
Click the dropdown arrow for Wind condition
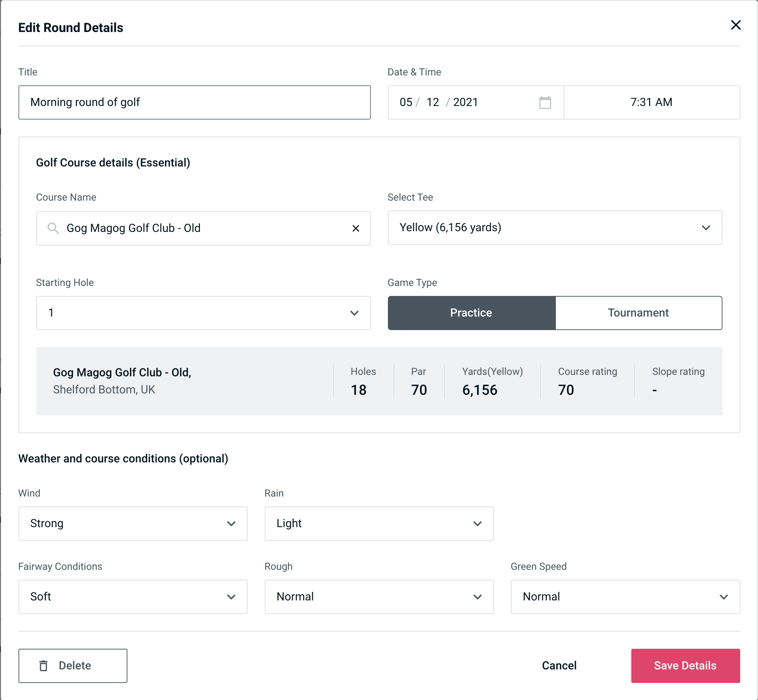click(x=233, y=523)
